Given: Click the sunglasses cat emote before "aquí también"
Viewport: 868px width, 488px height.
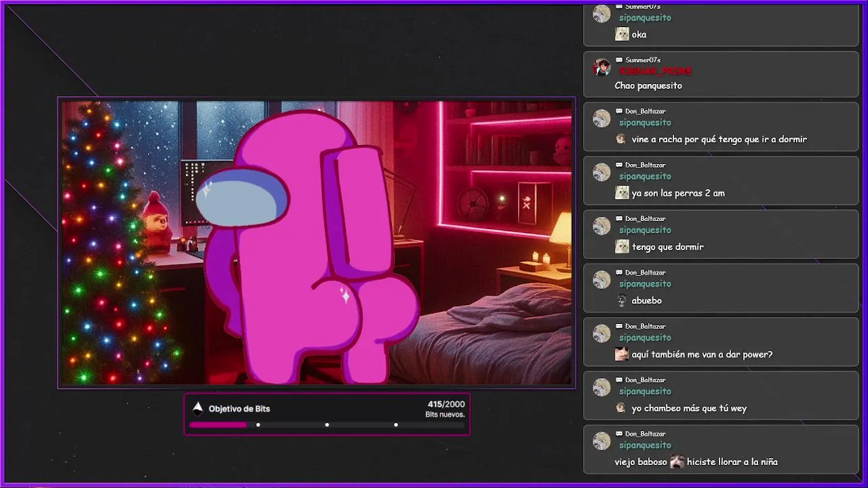Looking at the screenshot, I should pyautogui.click(x=622, y=354).
